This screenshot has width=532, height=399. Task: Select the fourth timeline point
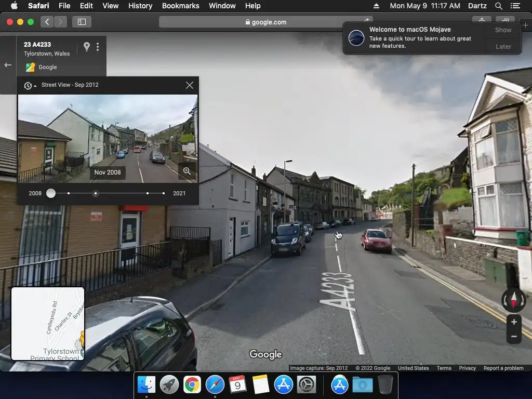click(x=147, y=193)
